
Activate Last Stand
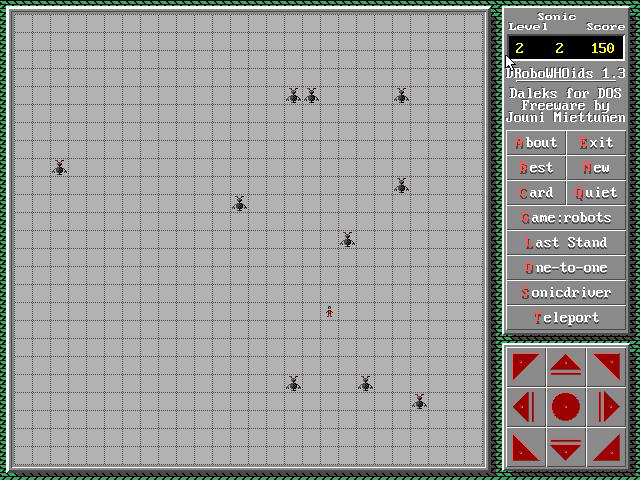tap(566, 243)
